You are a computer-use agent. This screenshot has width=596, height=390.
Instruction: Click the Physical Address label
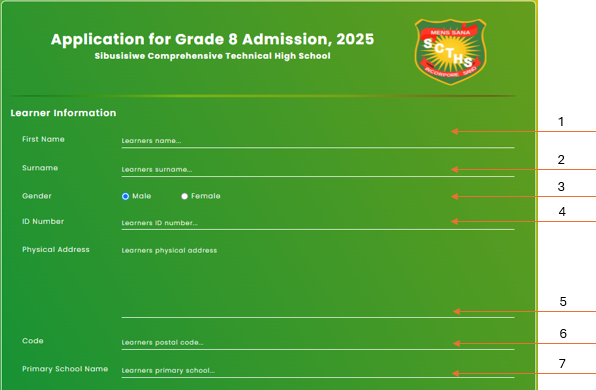point(56,250)
